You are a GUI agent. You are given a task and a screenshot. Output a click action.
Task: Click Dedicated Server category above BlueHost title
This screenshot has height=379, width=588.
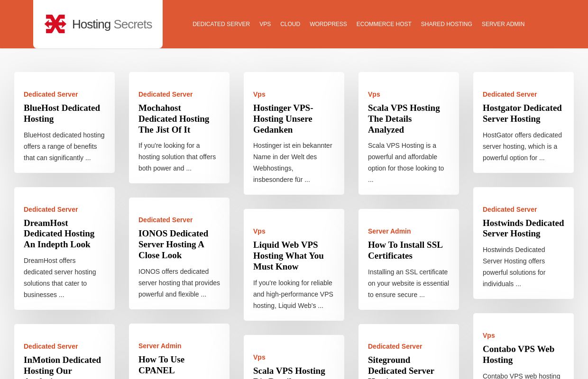[x=51, y=94]
